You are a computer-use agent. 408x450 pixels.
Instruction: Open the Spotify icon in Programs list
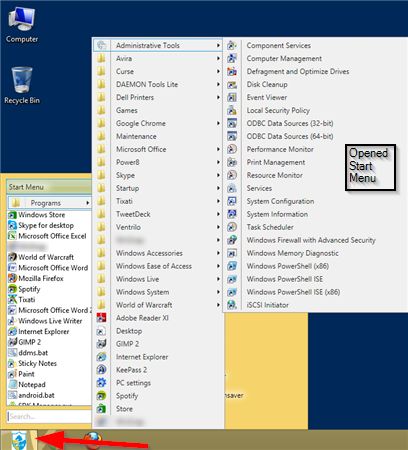pos(101,396)
